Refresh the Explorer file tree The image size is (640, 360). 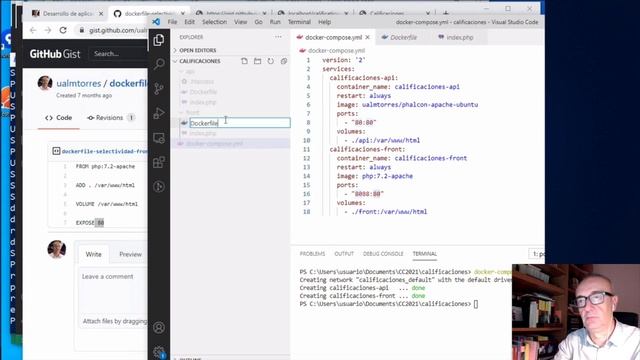[x=270, y=61]
